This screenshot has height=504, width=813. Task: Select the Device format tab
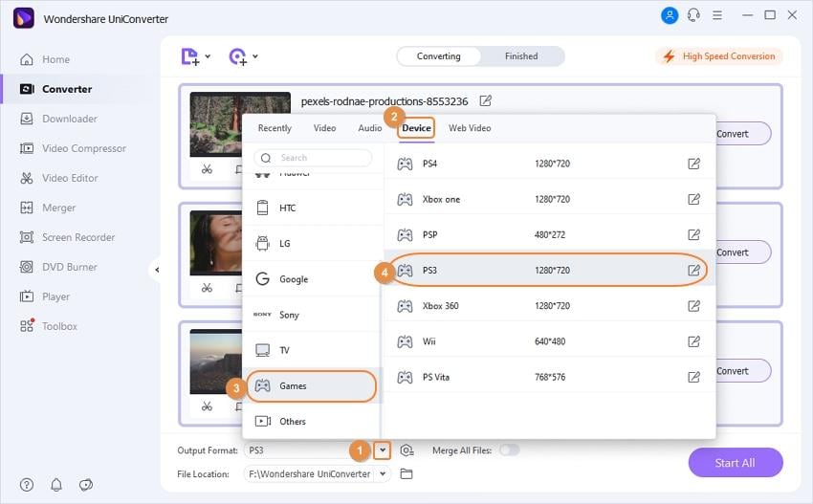point(416,128)
